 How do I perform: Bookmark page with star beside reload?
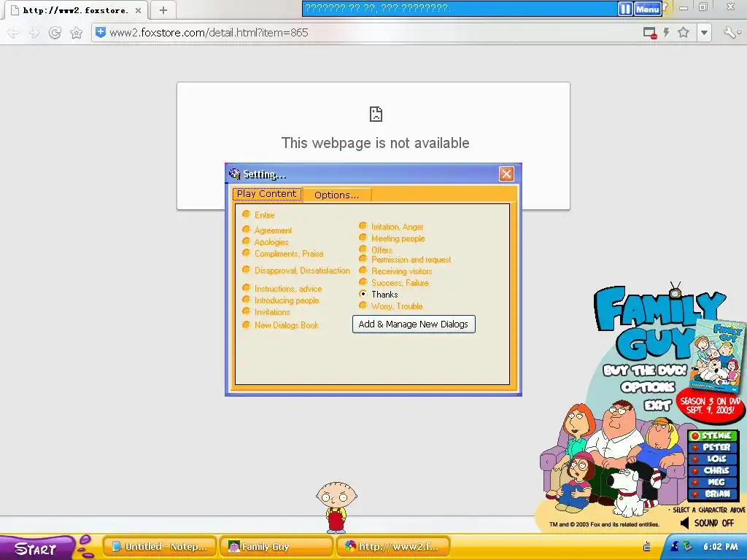coord(76,33)
